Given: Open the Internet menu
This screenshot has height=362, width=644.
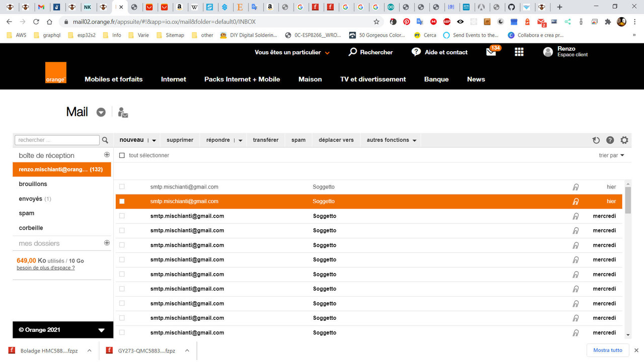Looking at the screenshot, I should click(x=174, y=79).
